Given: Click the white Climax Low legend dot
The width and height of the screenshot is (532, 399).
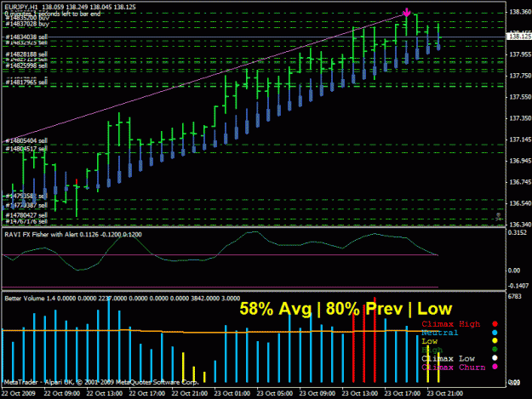Looking at the screenshot, I should 495,358.
